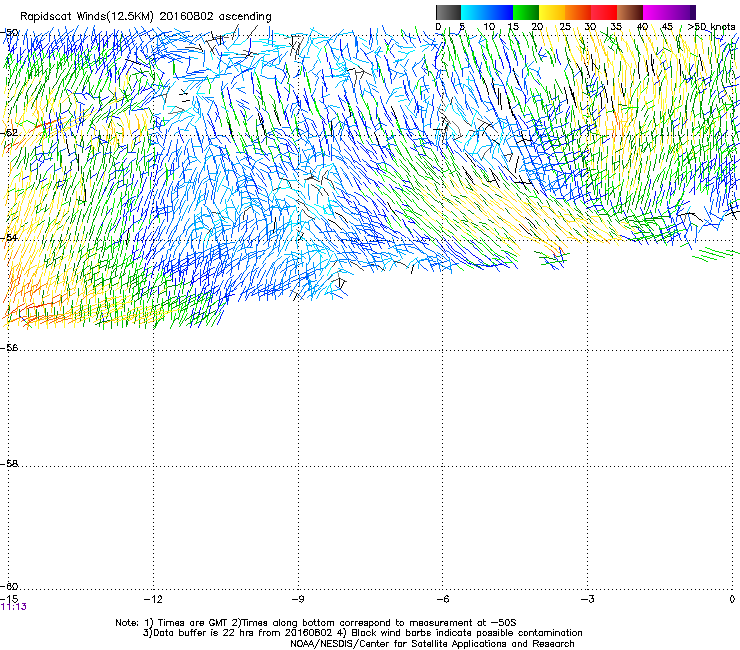Viewport: 740px width, 650px height.
Task: Click the NOAA/NESDIS credit line
Action: 432,644
